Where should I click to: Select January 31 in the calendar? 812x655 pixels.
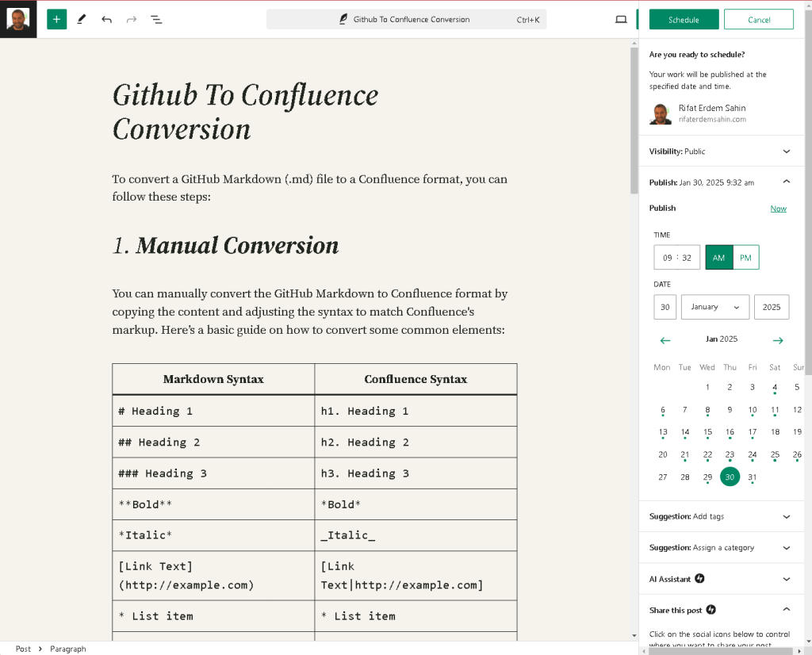coord(753,477)
